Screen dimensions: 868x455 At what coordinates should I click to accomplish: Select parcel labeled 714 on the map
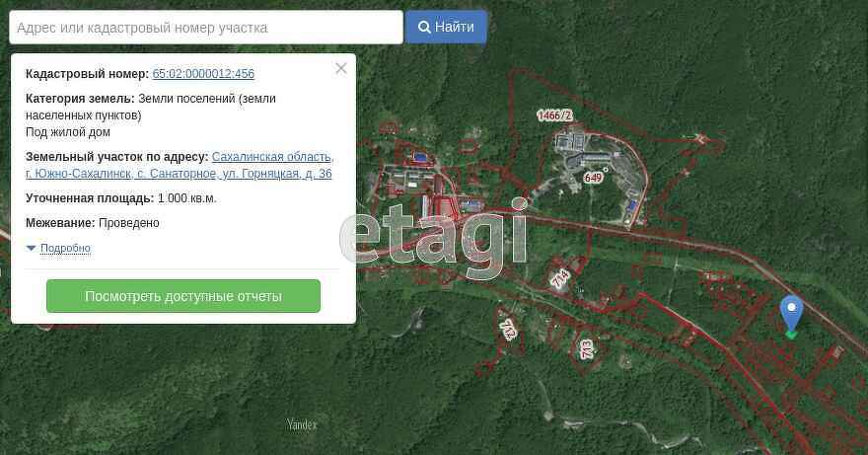560,280
